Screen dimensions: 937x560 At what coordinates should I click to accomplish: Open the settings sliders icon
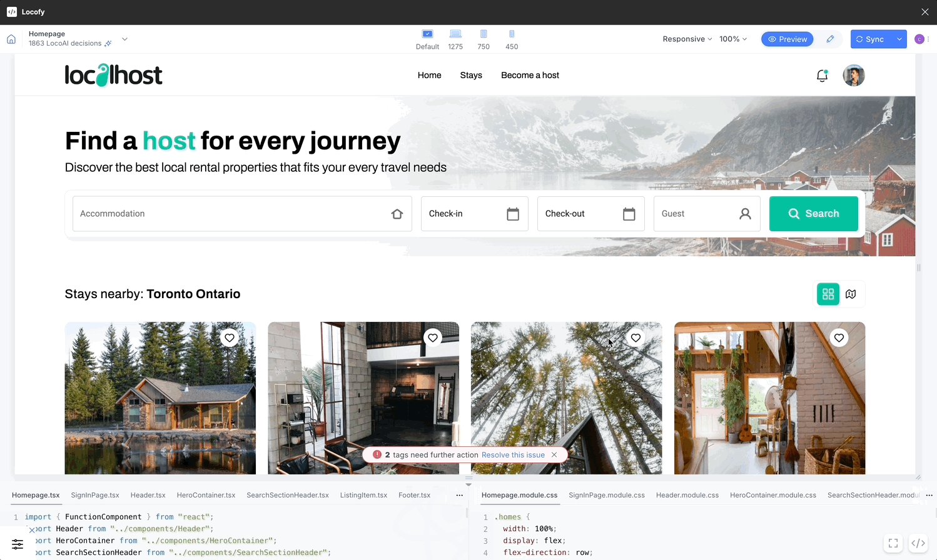[x=18, y=544]
